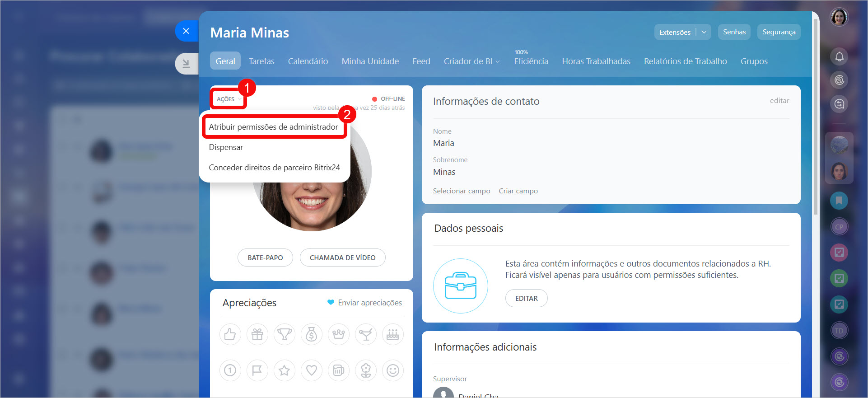Viewport: 868px width, 398px height.
Task: Click the collapse slider arrow button
Action: click(x=186, y=64)
